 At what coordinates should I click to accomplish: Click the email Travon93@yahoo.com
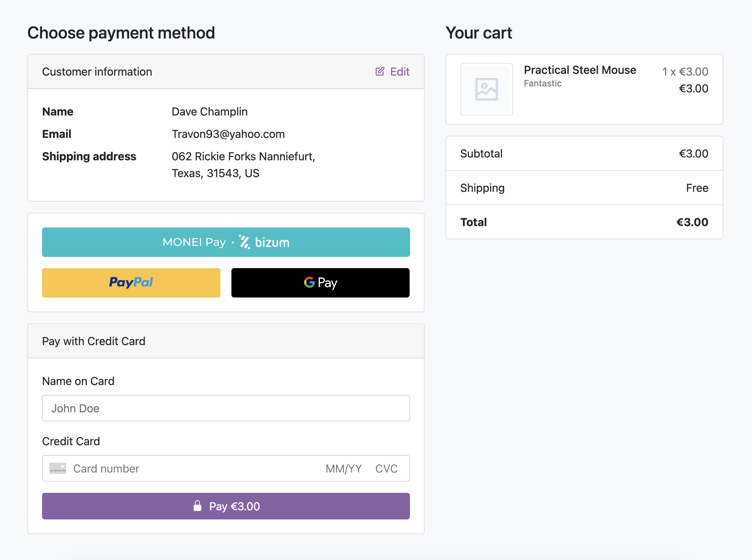[x=228, y=134]
